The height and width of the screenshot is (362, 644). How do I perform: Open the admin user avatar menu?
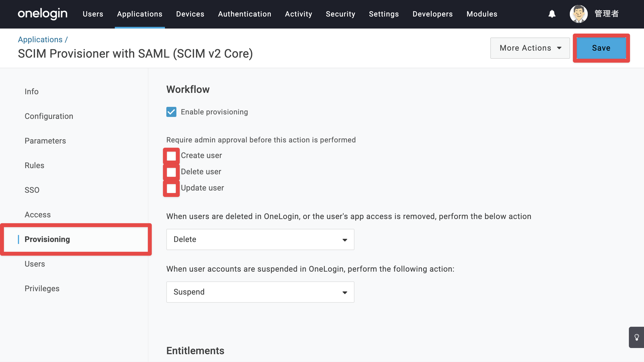point(578,14)
